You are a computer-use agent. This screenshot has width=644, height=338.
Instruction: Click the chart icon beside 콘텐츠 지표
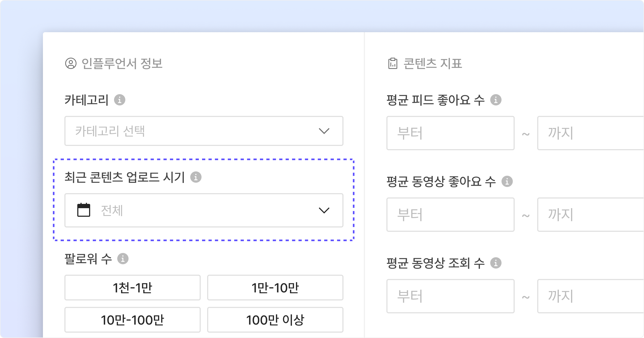(393, 64)
